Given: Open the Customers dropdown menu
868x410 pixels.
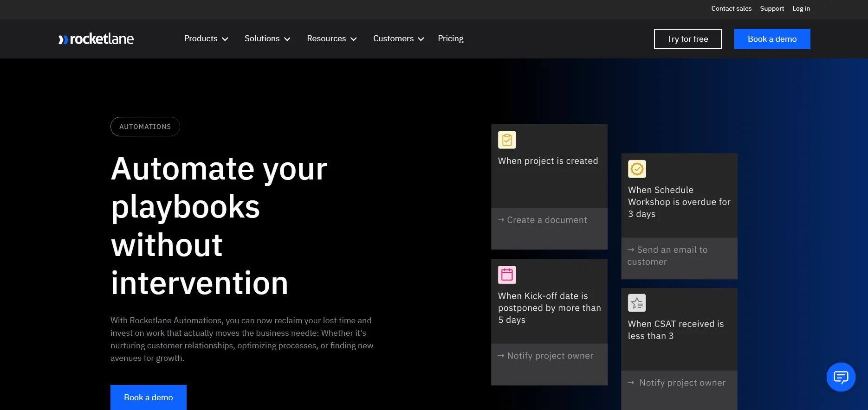Looking at the screenshot, I should 398,39.
